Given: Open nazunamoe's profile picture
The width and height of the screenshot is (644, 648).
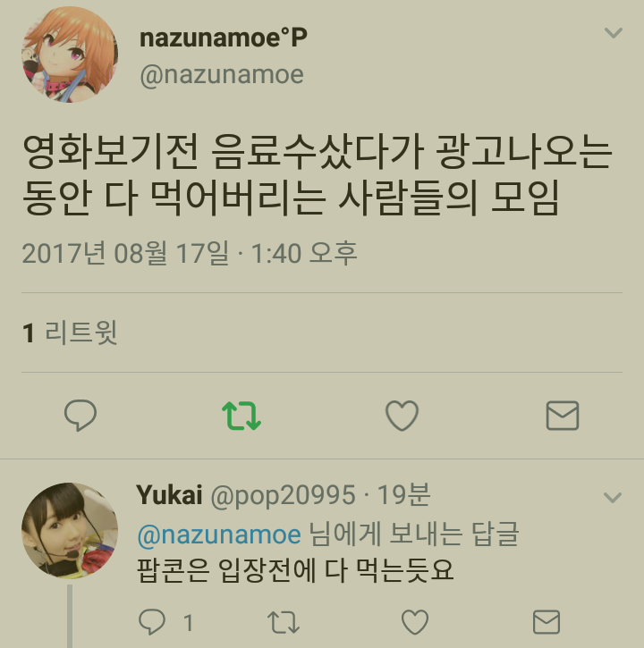Looking at the screenshot, I should [70, 55].
